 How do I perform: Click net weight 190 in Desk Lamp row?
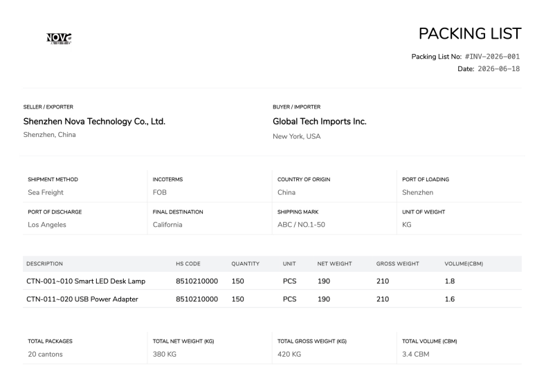pyautogui.click(x=323, y=281)
